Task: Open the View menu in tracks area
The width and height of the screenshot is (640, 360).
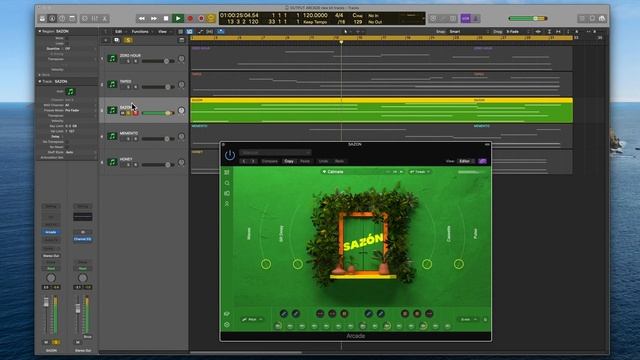Action: [x=163, y=31]
